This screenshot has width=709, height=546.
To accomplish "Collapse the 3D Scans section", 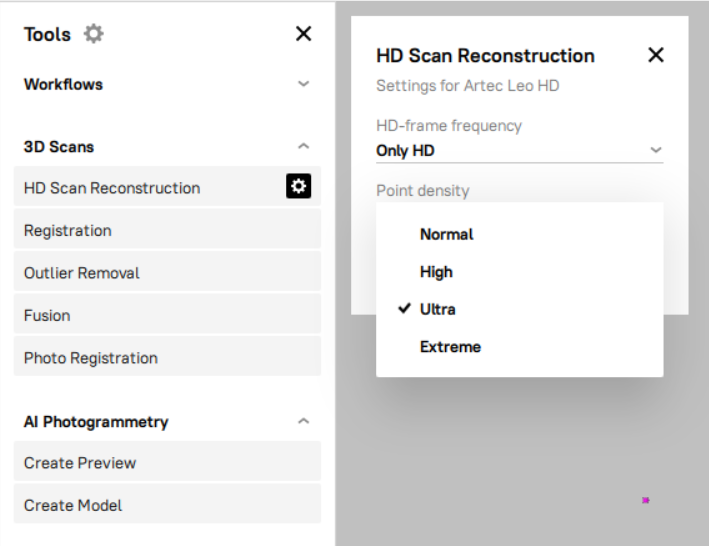I will coord(303,146).
